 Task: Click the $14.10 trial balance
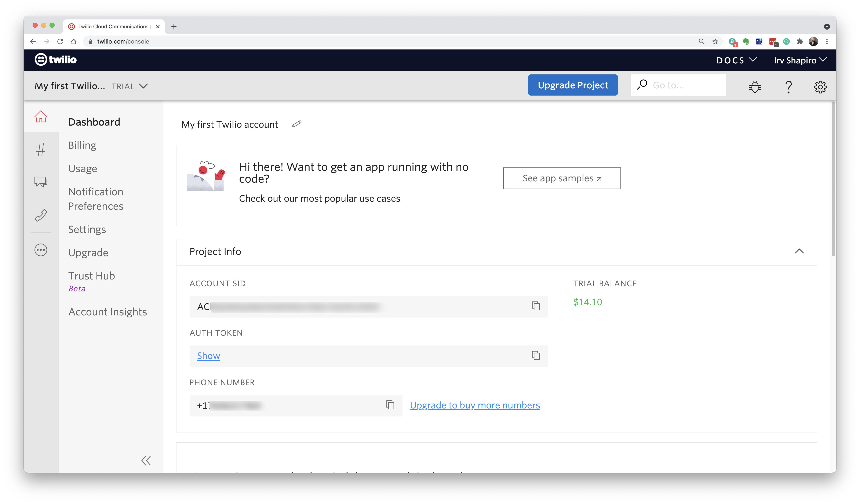coord(587,302)
